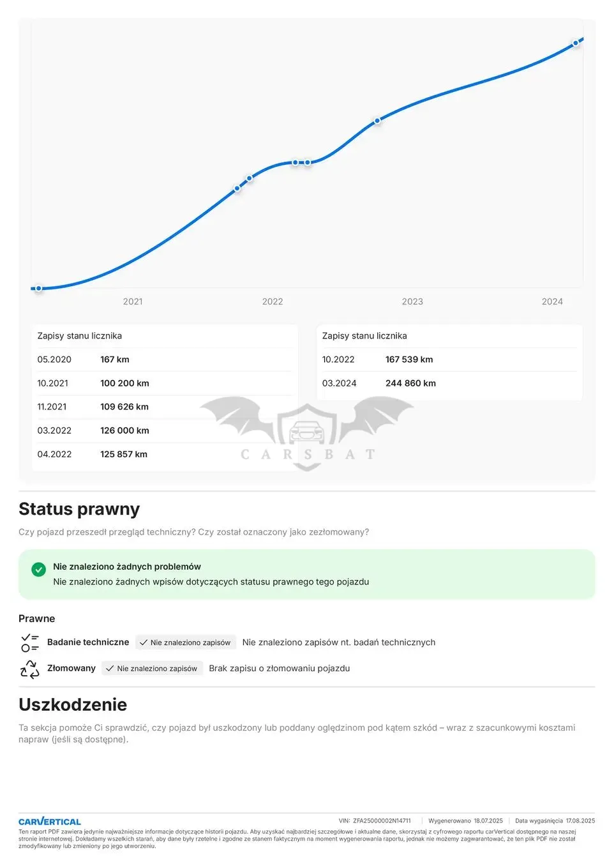Click the 100 200 km odometer entry
Image resolution: width=614 pixels, height=868 pixels.
(124, 383)
